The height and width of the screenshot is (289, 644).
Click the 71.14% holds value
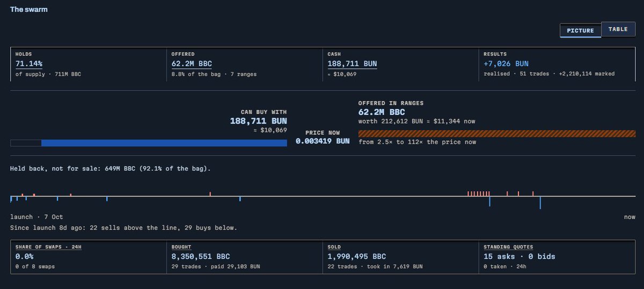(30, 64)
